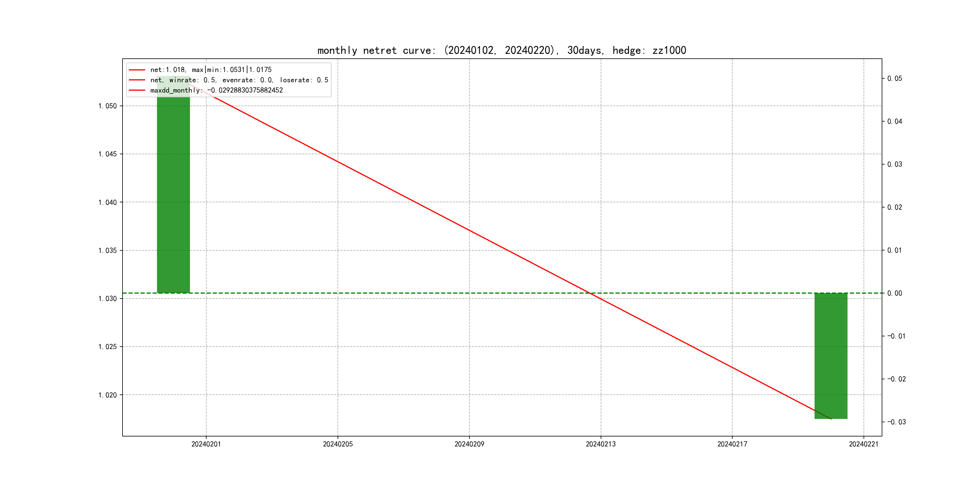The width and height of the screenshot is (980, 490).
Task: Click left y-axis label 1.035
Action: [x=107, y=250]
